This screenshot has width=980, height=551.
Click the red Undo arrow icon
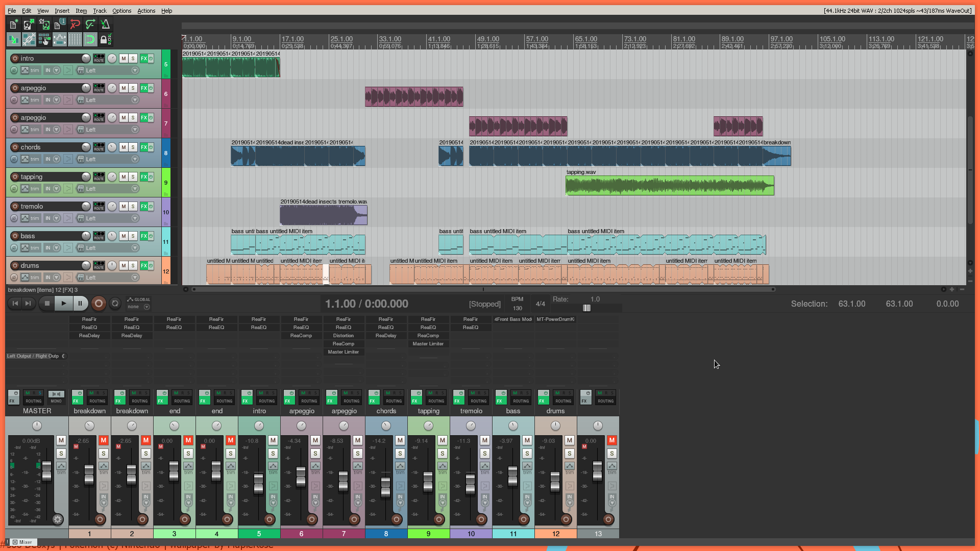pyautogui.click(x=75, y=24)
